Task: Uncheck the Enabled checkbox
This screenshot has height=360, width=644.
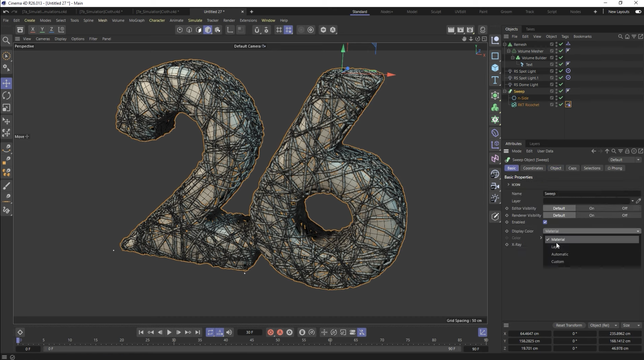Action: pos(545,222)
